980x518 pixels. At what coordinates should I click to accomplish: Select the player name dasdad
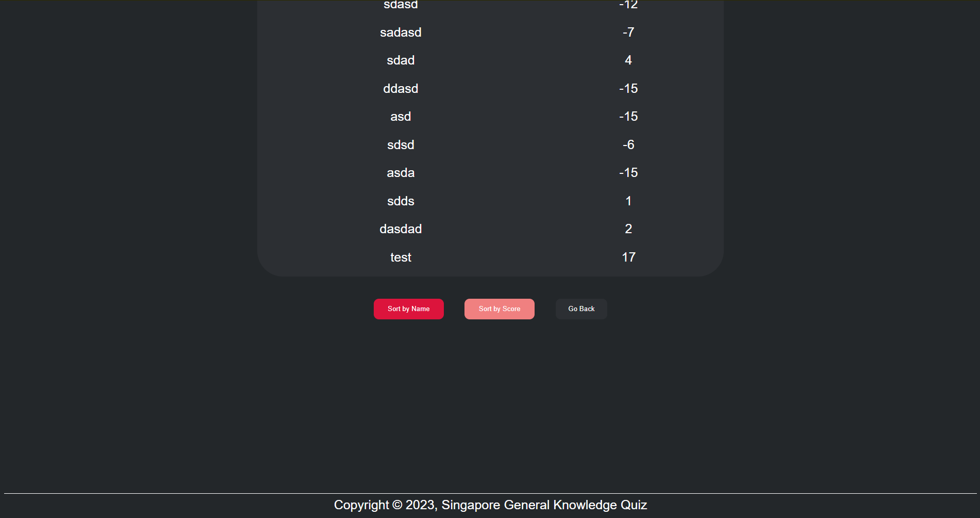[401, 229]
